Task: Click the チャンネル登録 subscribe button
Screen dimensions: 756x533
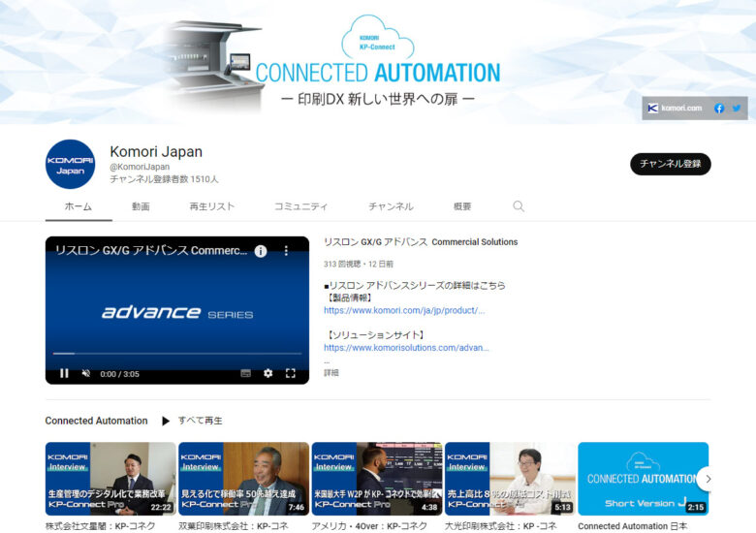Action: 670,164
